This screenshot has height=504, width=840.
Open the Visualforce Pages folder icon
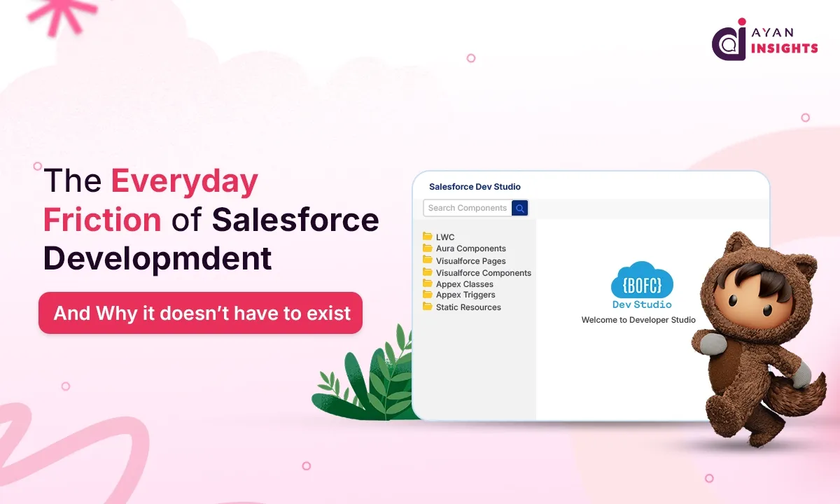(427, 260)
